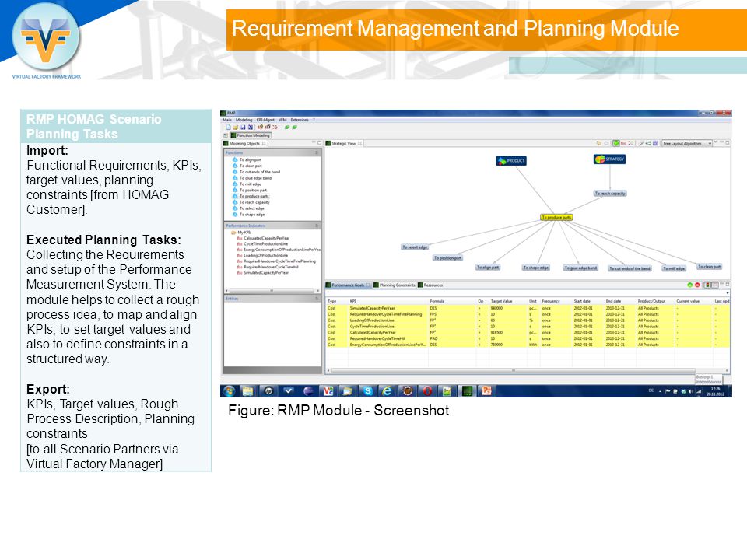
Task: Open Internet Explorer from the taskbar
Action: coord(387,391)
